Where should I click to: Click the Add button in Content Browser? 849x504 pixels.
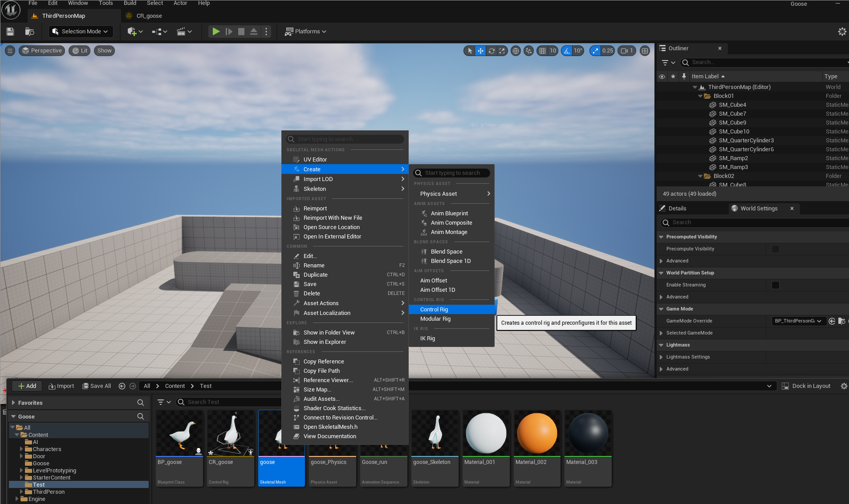[27, 386]
